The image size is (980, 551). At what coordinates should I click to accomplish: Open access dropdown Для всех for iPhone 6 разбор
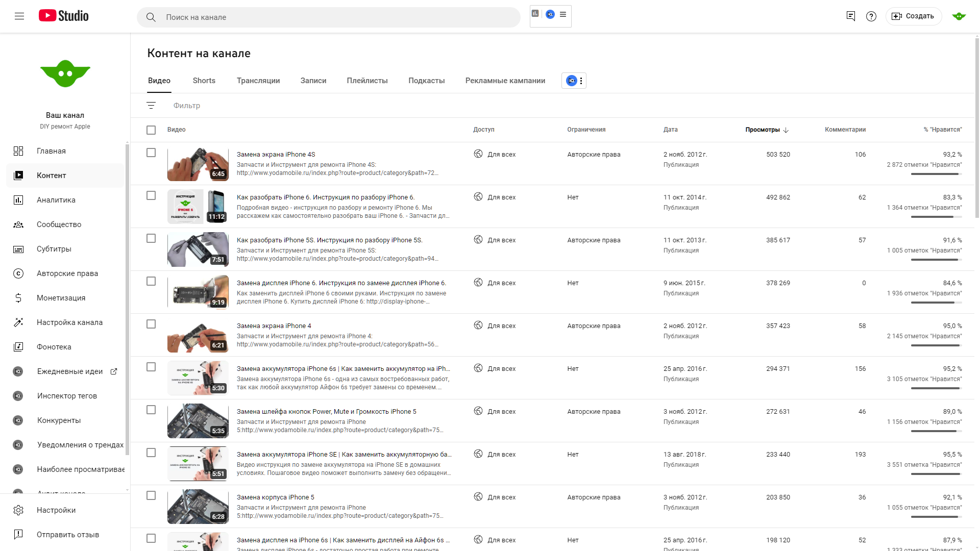pos(501,197)
